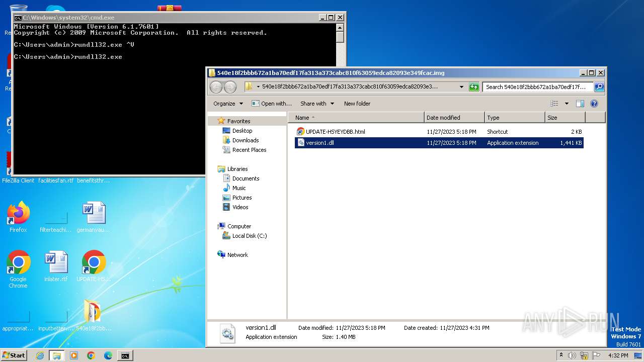The height and width of the screenshot is (362, 644).
Task: Click the address bar folder path dropdown
Action: 258,87
